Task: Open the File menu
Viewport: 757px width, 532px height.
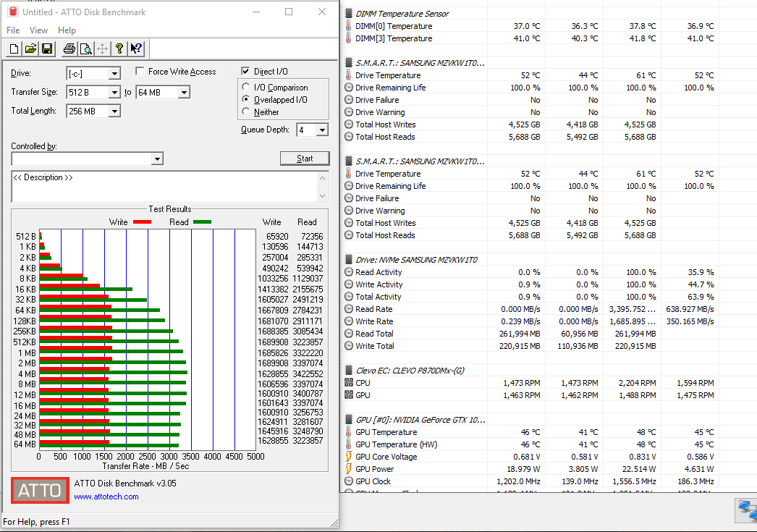Action: point(13,30)
